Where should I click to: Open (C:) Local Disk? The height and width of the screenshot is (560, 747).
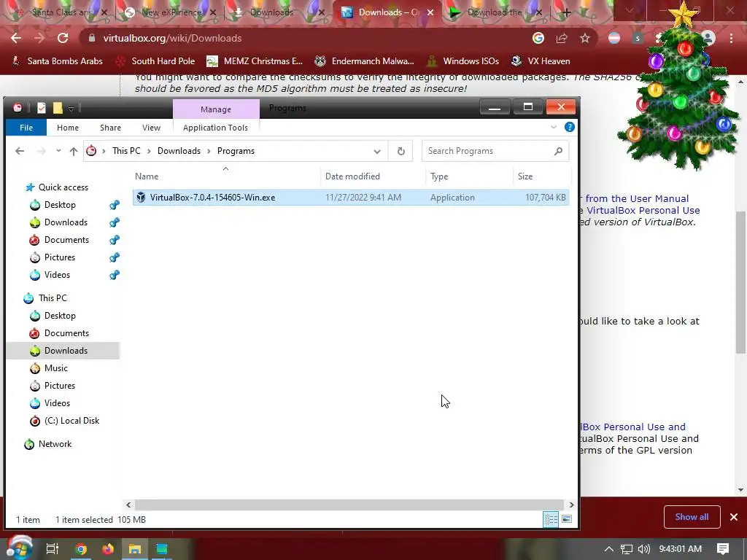[71, 421]
